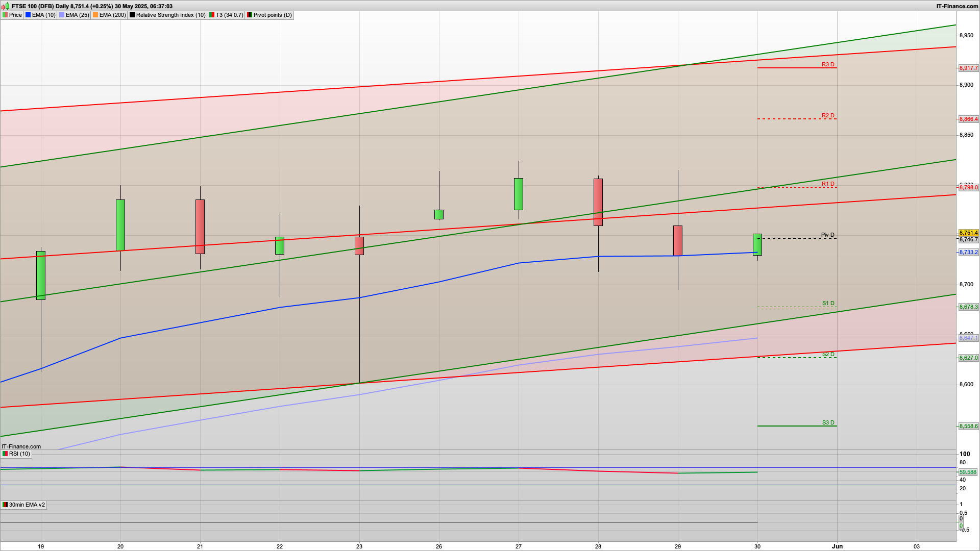Click the R2 D pivot label
The image size is (980, 551).
(x=828, y=115)
